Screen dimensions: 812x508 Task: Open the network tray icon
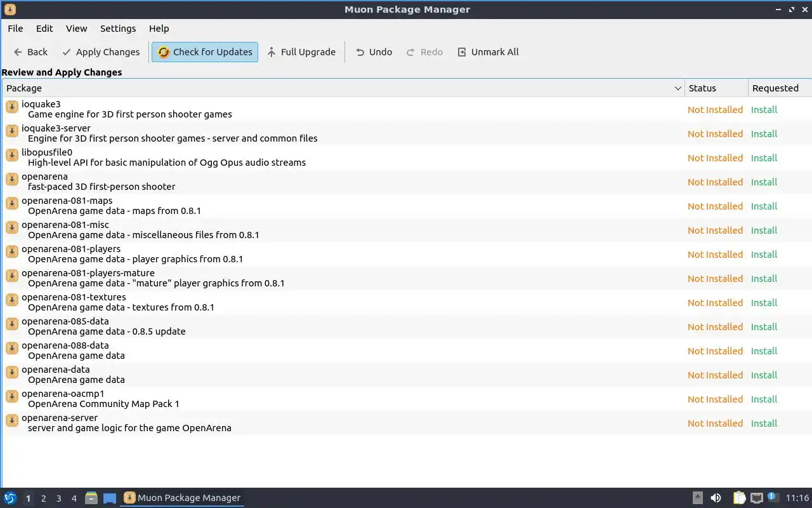tap(756, 498)
